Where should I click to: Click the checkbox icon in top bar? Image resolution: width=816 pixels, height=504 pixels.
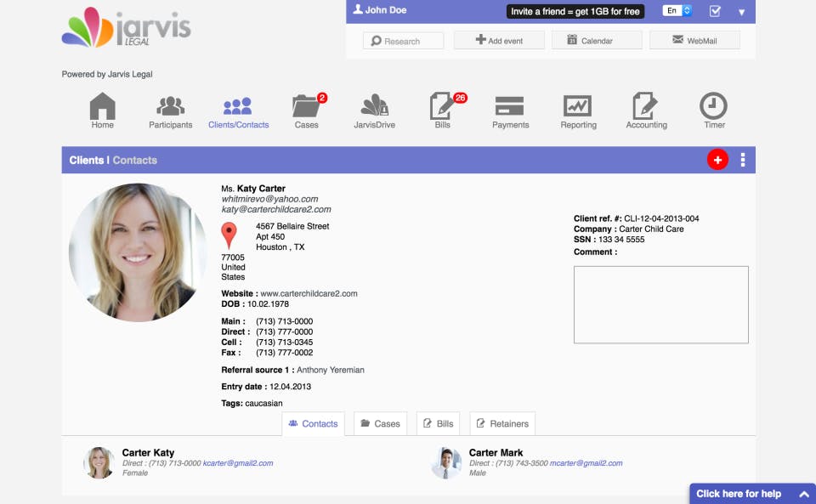[x=715, y=11]
